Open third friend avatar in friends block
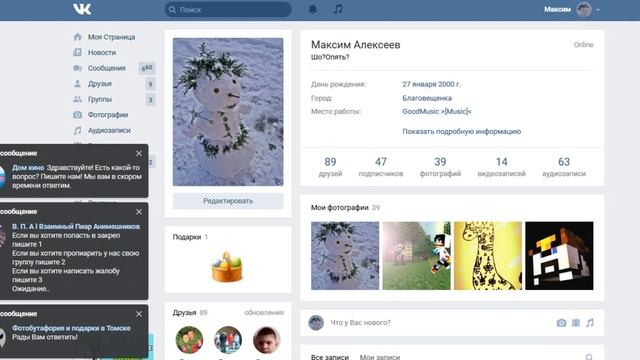 267,340
